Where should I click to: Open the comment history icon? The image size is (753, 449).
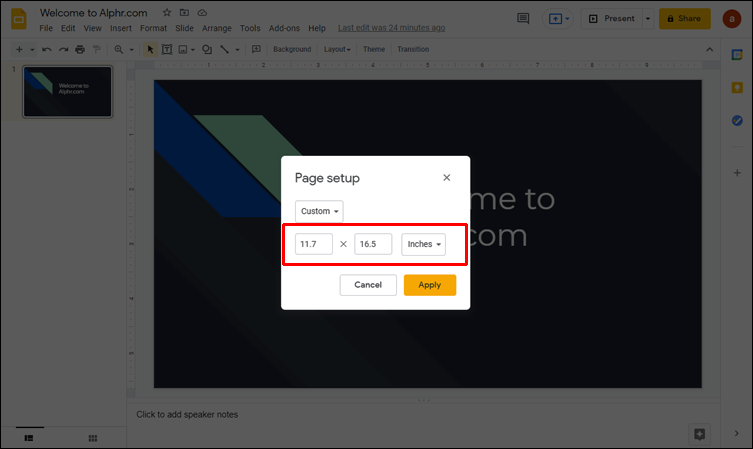523,18
